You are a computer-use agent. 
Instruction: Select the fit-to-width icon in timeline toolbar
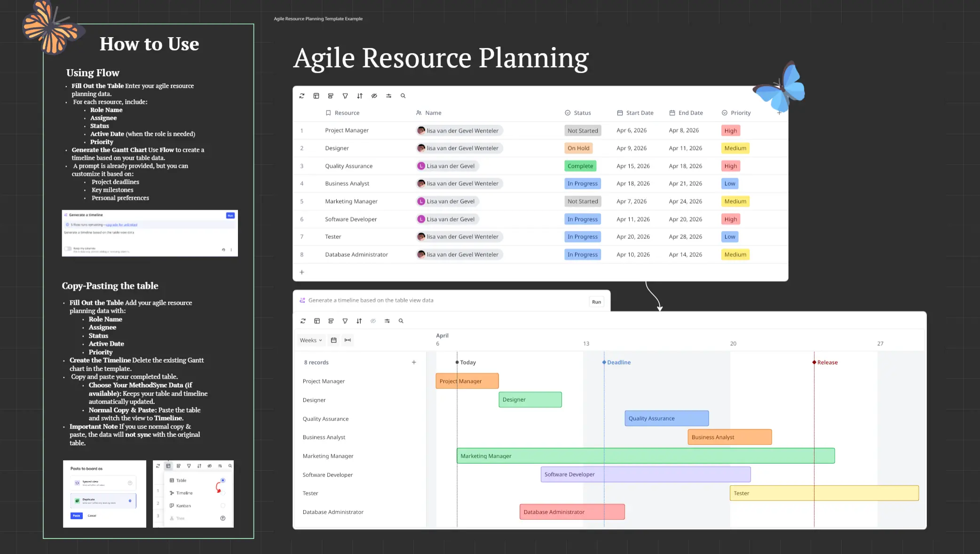pyautogui.click(x=348, y=340)
